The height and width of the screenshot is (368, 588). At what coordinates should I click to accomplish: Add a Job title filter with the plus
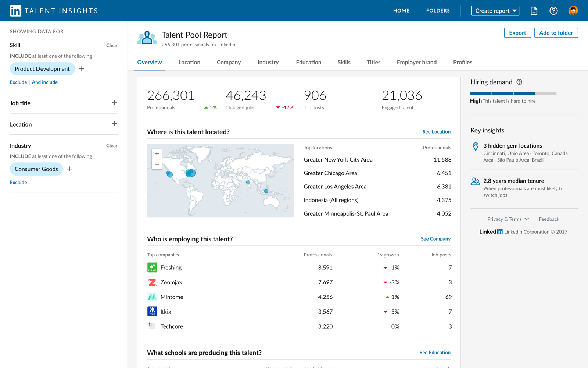(x=114, y=103)
